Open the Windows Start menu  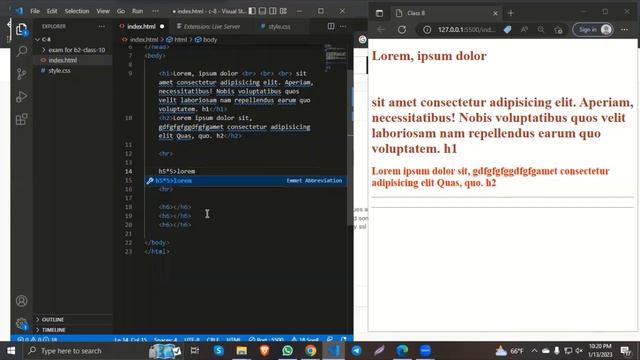(x=11, y=351)
